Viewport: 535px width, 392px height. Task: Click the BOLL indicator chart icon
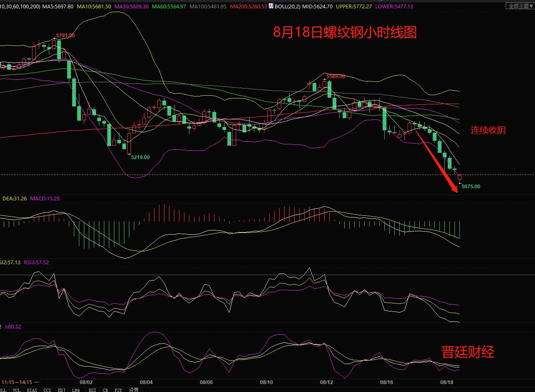click(x=271, y=6)
